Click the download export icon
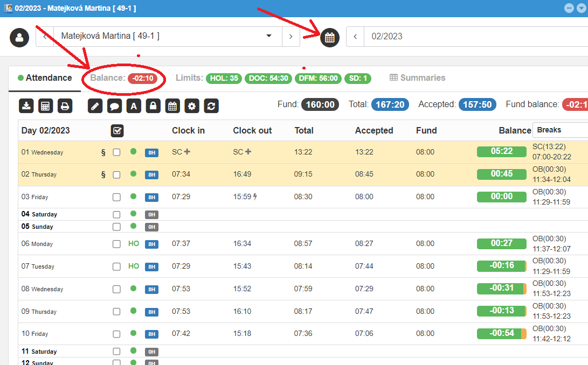The image size is (588, 365). [26, 106]
